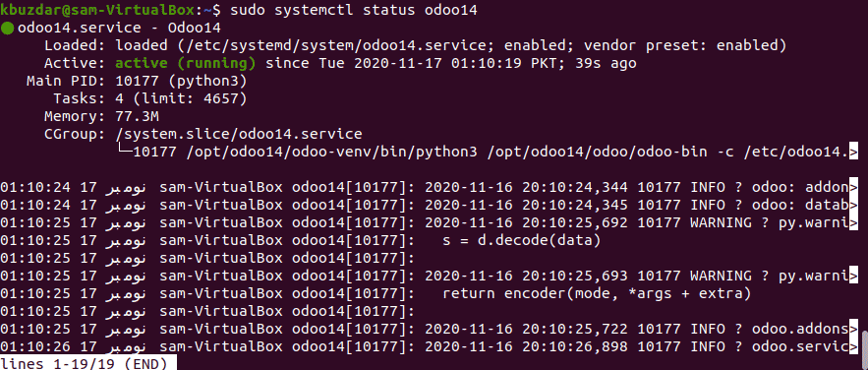Click the tree branch symbol before 10177
Screen dimensions: 868x370
click(x=125, y=150)
